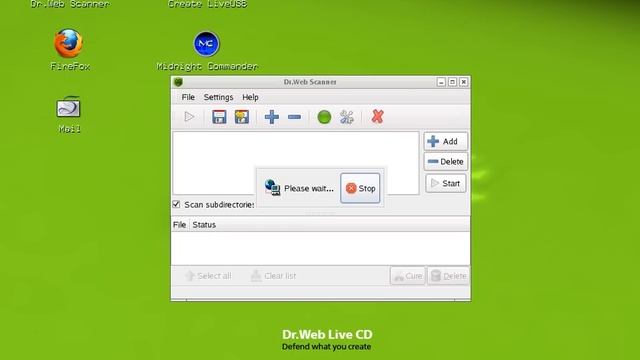640x360 pixels.
Task: Click the network computer icon beside Please wait
Action: click(x=272, y=187)
